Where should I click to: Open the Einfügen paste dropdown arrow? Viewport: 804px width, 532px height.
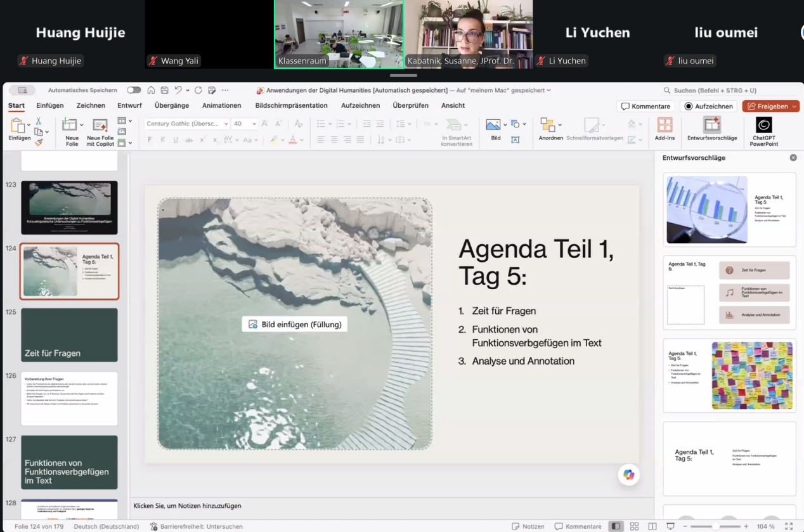(30, 125)
